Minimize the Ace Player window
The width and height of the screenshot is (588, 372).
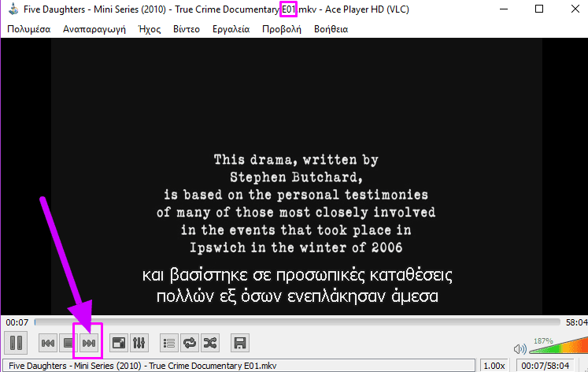tap(504, 9)
